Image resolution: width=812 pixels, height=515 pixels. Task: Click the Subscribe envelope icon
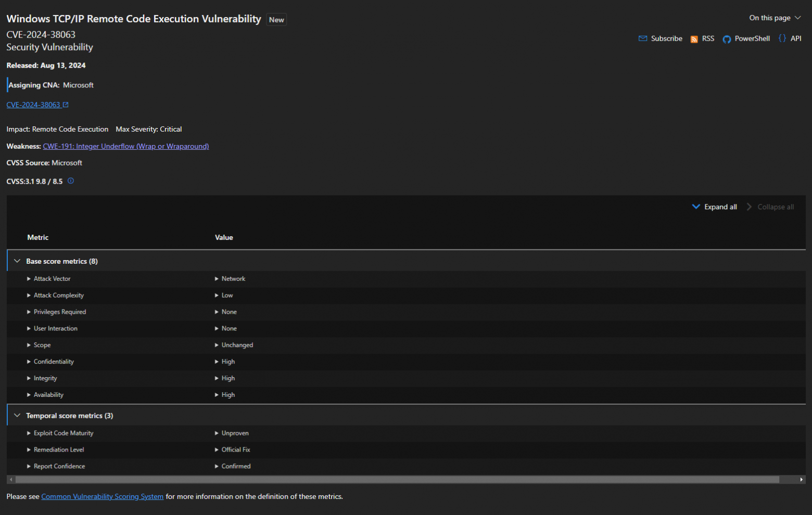643,38
